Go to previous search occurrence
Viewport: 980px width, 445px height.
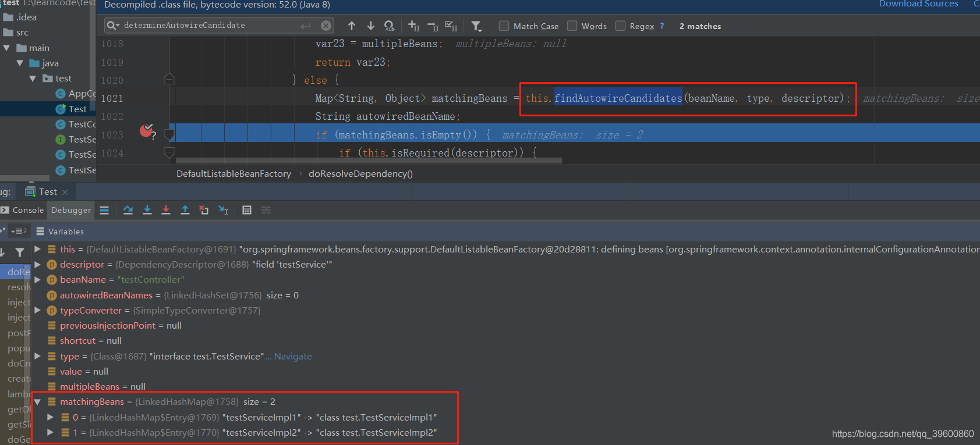352,26
